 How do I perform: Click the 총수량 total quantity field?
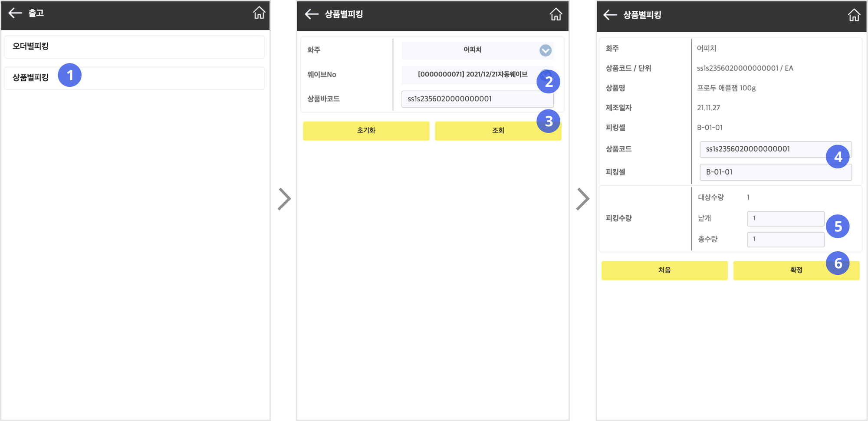[x=785, y=239]
